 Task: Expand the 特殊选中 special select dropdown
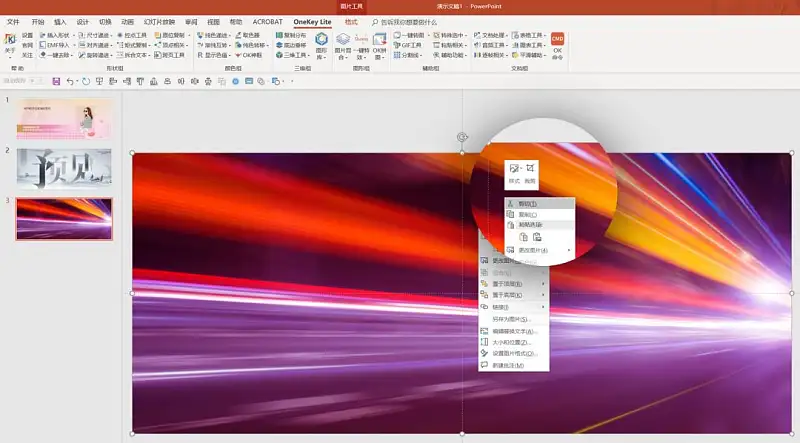click(466, 35)
